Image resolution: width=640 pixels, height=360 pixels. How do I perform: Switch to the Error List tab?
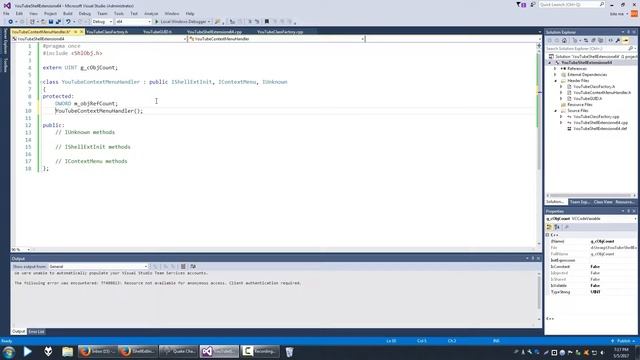coord(36,331)
